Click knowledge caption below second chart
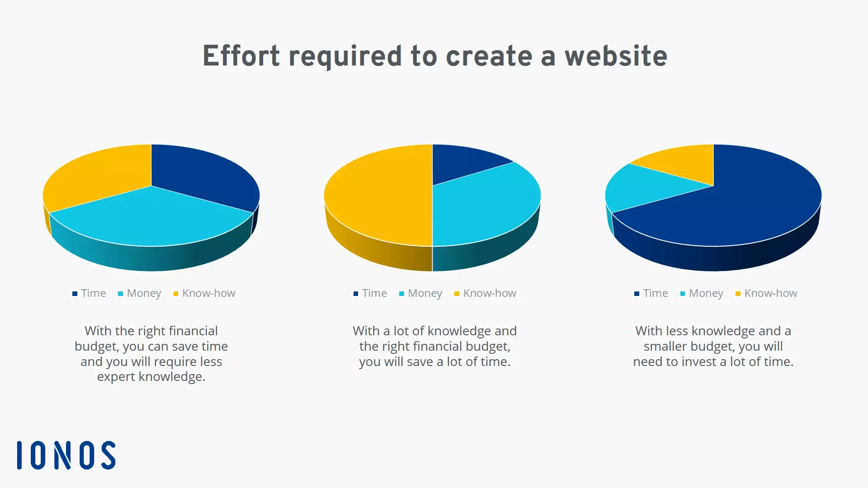The image size is (868, 488). [x=490, y=292]
